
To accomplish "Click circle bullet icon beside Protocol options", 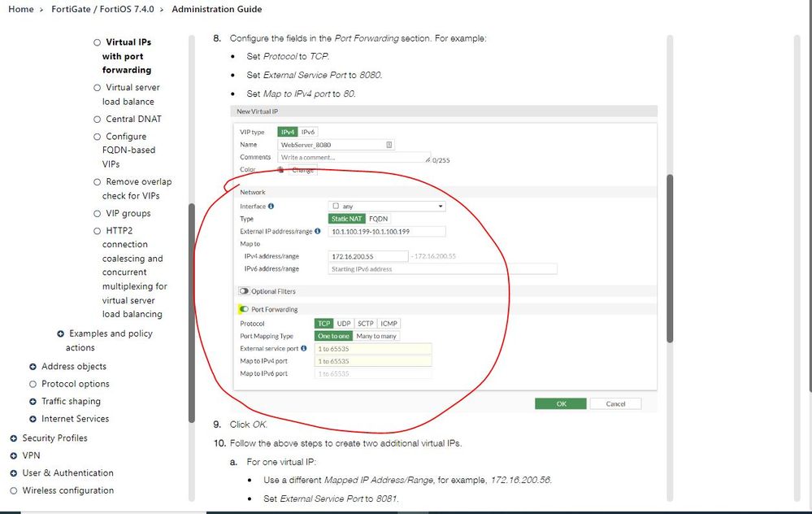I will tap(33, 384).
